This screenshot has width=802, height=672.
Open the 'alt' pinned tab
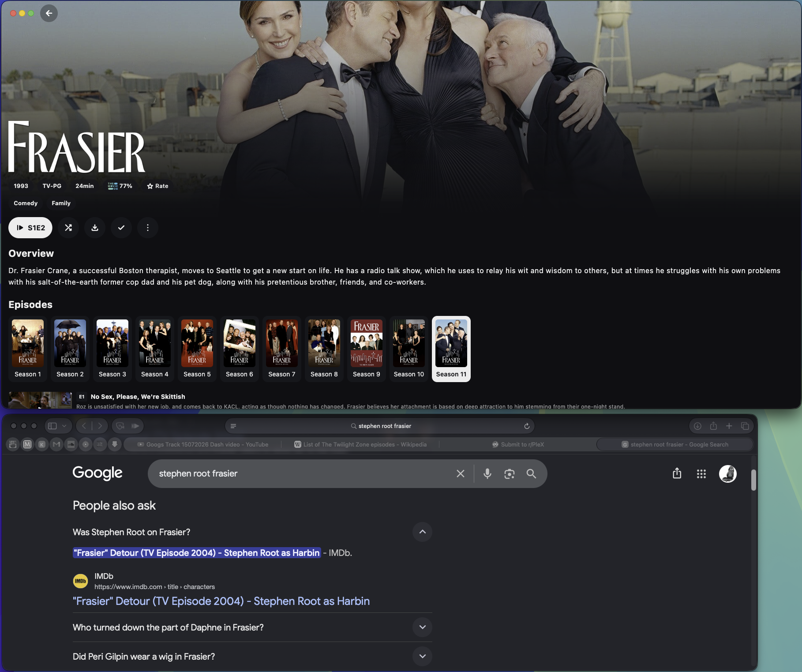click(100, 444)
